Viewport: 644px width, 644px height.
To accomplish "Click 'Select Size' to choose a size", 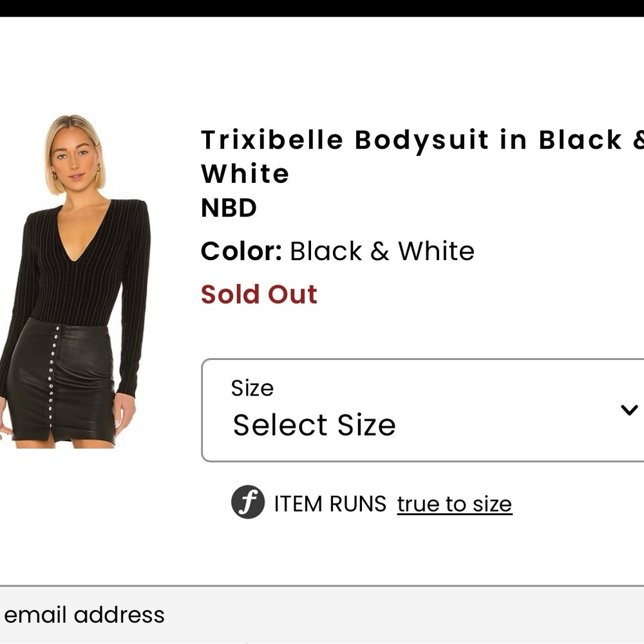I will point(314,424).
